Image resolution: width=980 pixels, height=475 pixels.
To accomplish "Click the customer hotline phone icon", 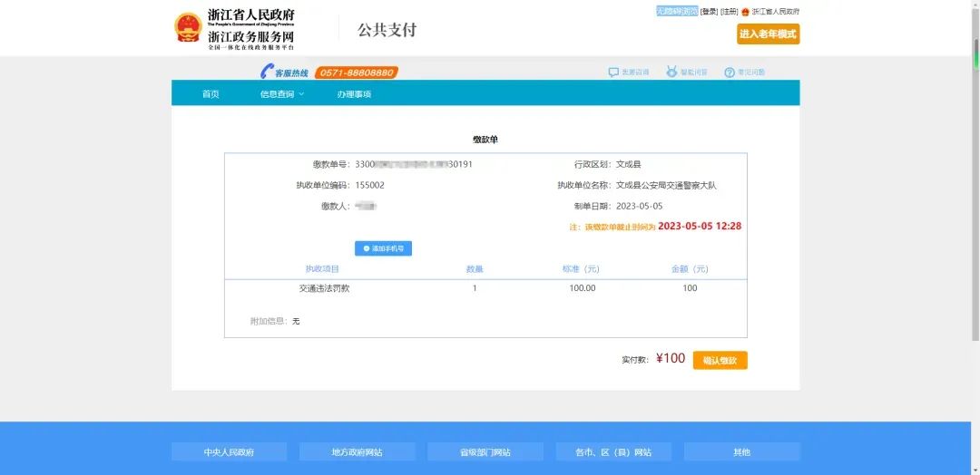I will click(267, 72).
